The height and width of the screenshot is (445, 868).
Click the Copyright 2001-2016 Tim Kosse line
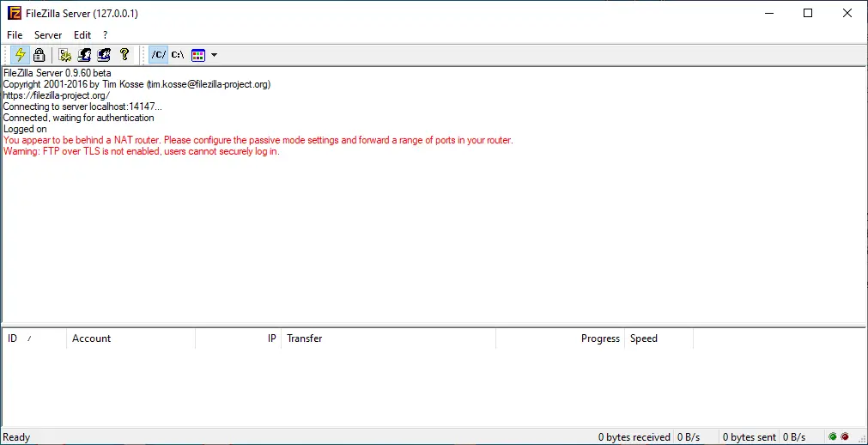point(137,84)
